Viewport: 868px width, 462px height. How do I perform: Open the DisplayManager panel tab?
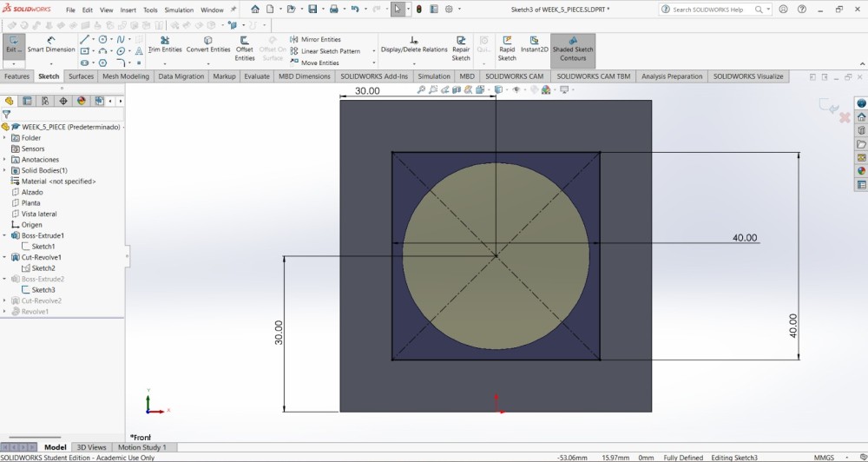pos(82,101)
